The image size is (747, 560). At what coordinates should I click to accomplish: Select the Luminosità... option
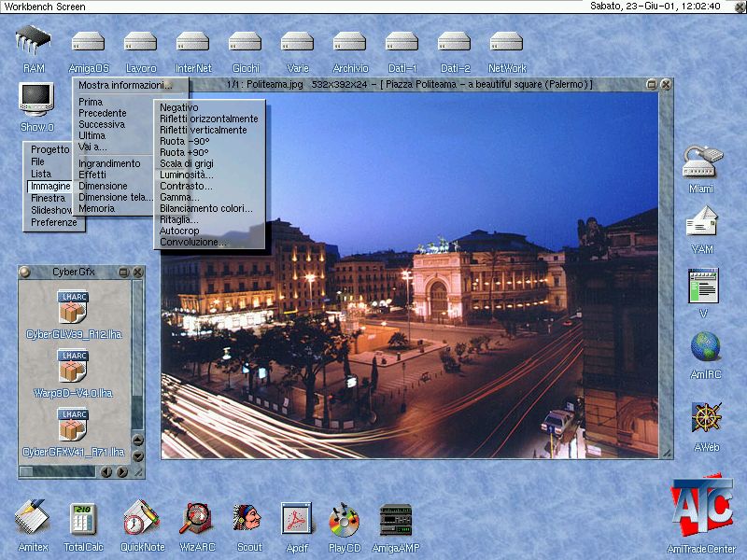click(x=186, y=175)
